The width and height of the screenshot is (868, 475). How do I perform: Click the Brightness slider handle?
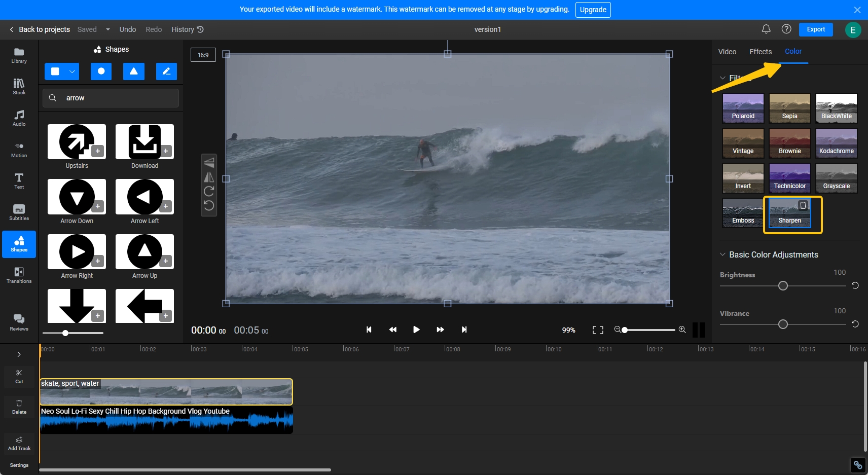coord(783,286)
